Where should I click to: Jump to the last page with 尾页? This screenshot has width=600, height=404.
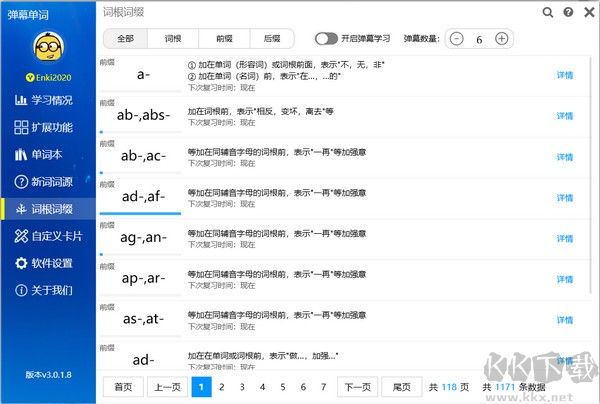coord(402,387)
